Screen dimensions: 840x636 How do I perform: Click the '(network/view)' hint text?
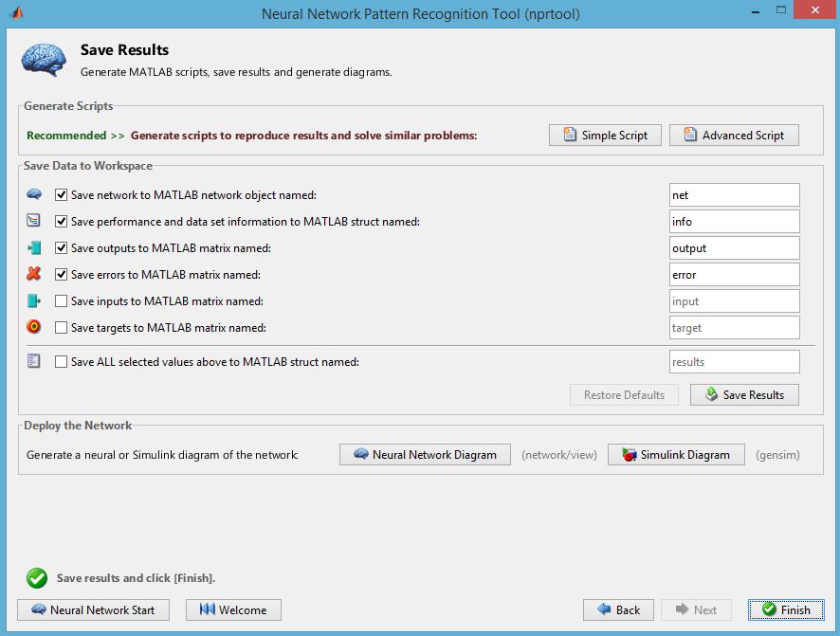[x=559, y=455]
